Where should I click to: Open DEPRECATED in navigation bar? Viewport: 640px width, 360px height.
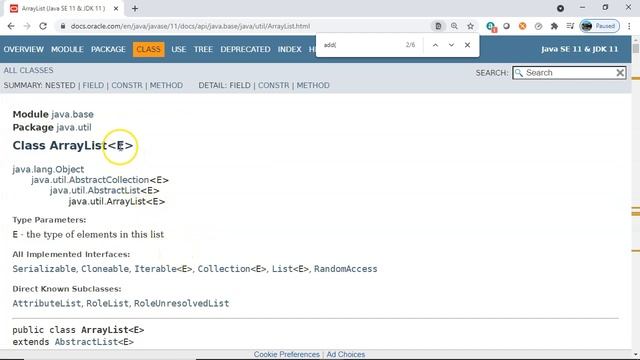(245, 49)
